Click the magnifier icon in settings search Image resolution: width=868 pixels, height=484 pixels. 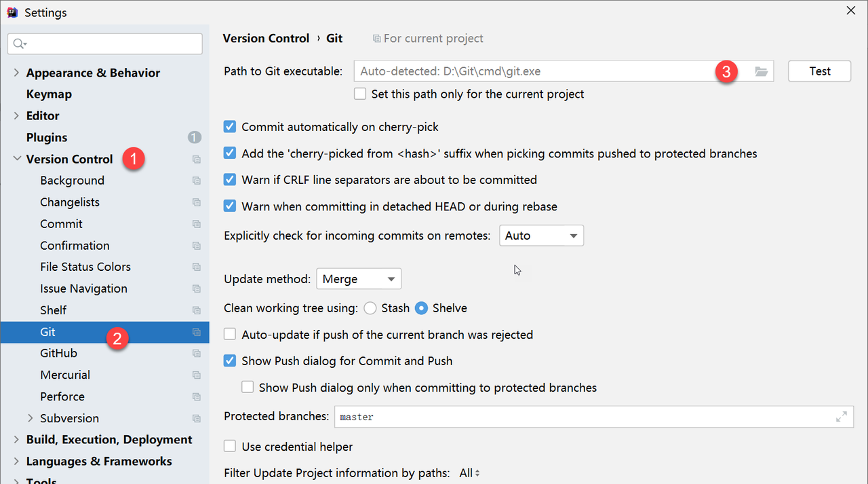(20, 44)
